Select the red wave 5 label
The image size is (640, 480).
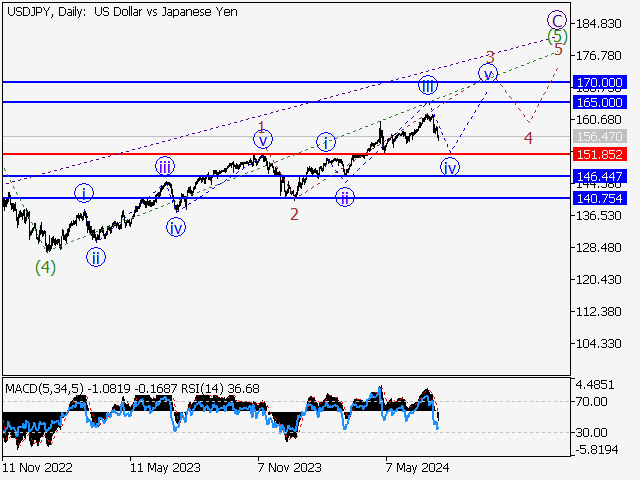coord(558,50)
